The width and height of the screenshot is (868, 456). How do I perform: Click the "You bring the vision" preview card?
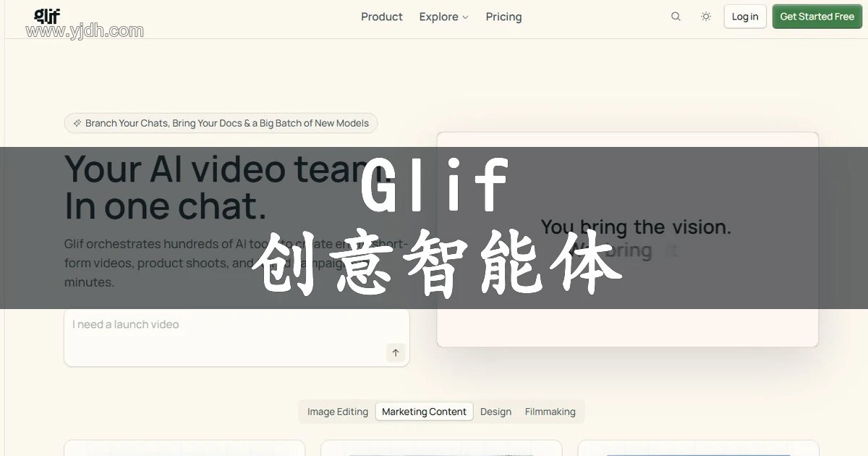pyautogui.click(x=628, y=240)
